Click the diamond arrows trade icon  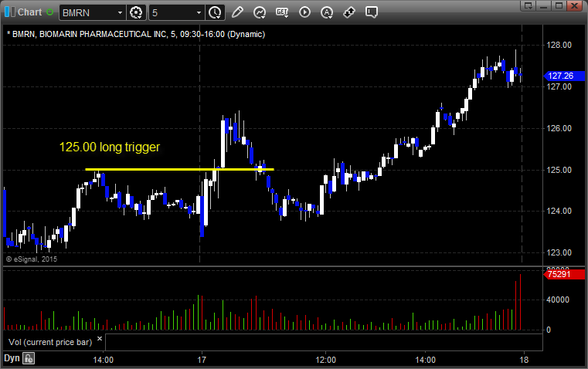click(349, 12)
